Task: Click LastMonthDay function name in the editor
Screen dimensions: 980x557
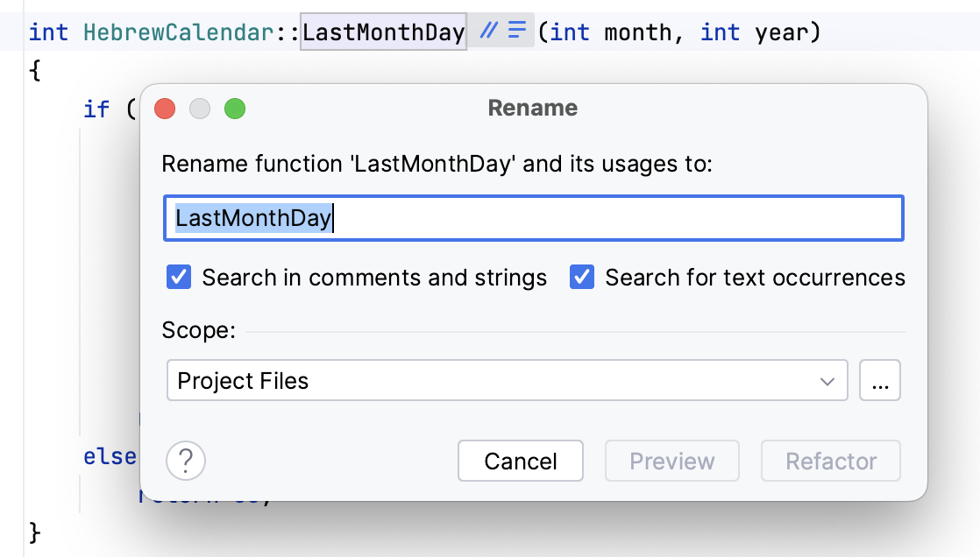Action: click(383, 33)
